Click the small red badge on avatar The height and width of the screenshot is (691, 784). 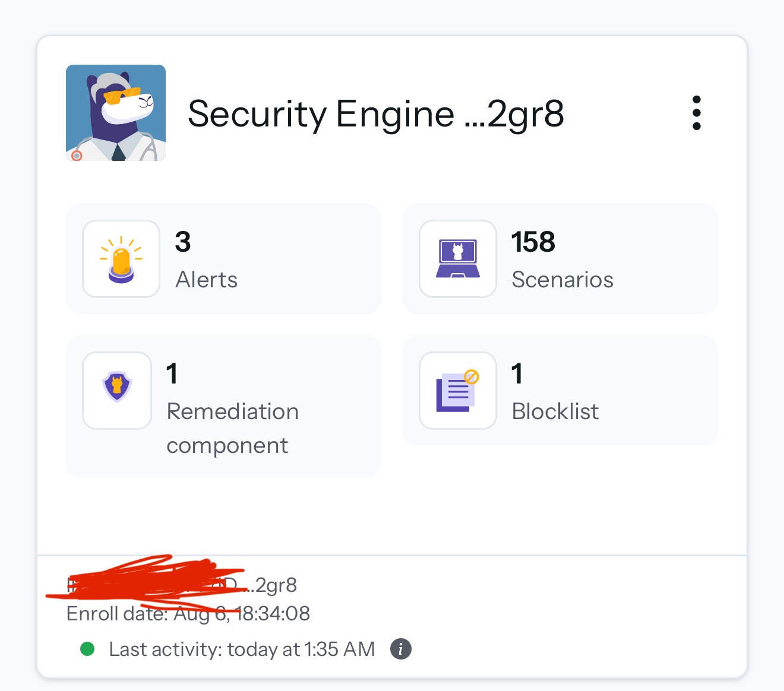[x=77, y=156]
